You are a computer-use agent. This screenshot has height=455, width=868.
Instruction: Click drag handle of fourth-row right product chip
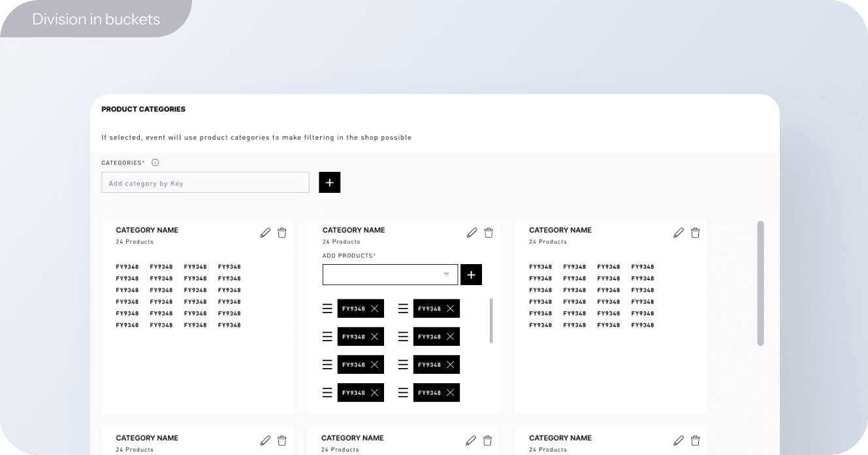tap(403, 393)
